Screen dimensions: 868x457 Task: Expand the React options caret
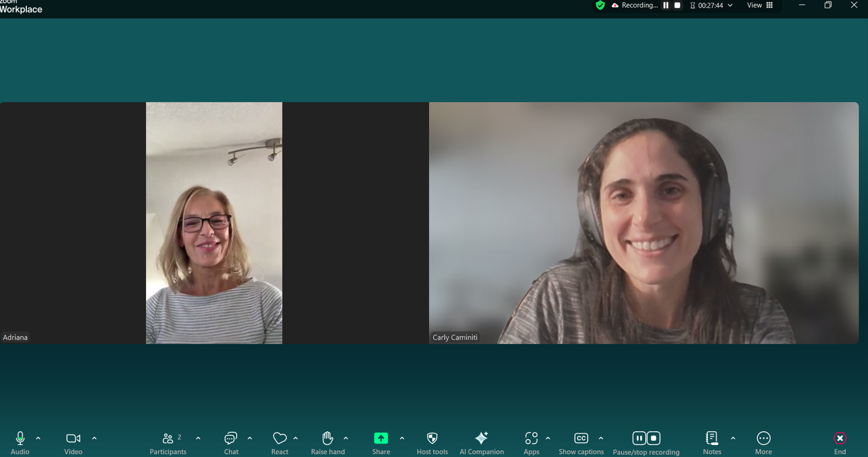(295, 438)
